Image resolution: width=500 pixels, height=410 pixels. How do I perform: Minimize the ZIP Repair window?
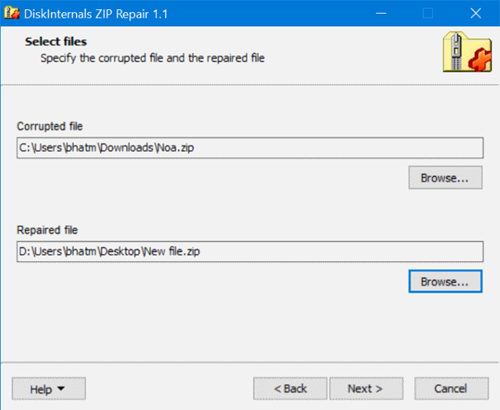[x=381, y=13]
